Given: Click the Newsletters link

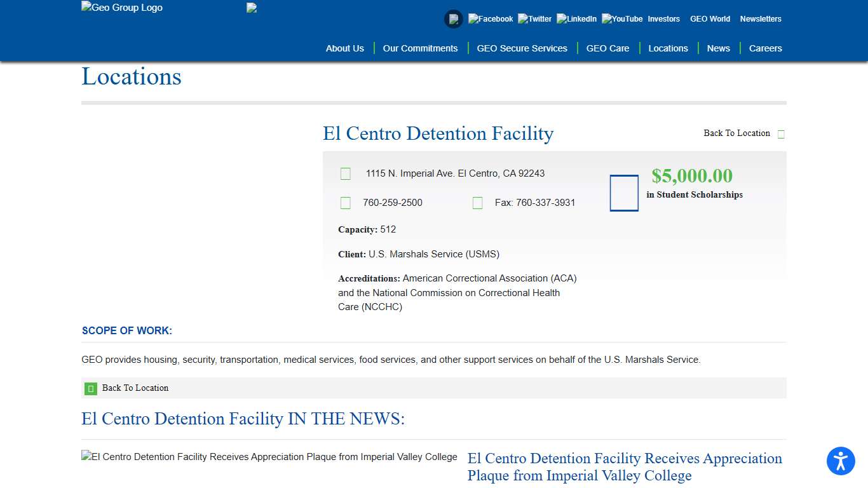Looking at the screenshot, I should point(761,19).
